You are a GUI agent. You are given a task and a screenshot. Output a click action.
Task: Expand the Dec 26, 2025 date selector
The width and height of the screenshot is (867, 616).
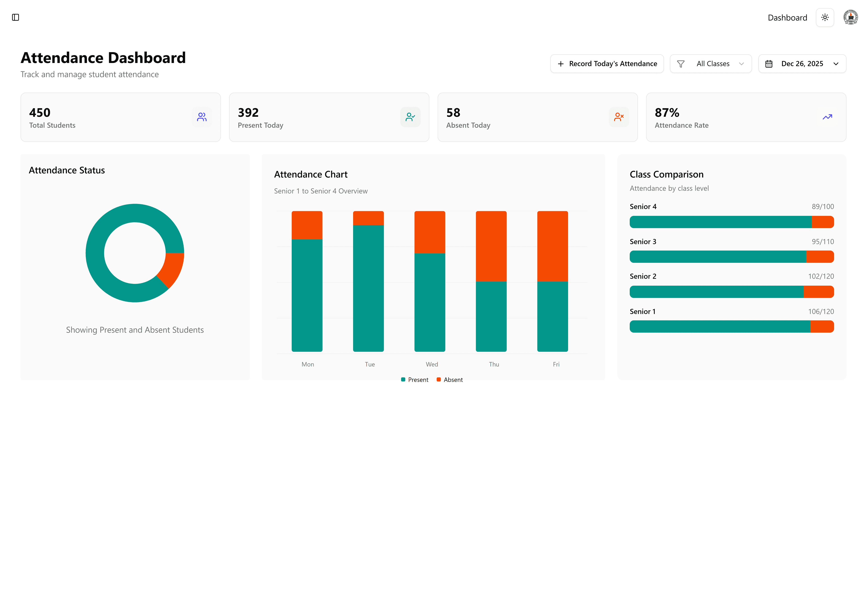(802, 63)
